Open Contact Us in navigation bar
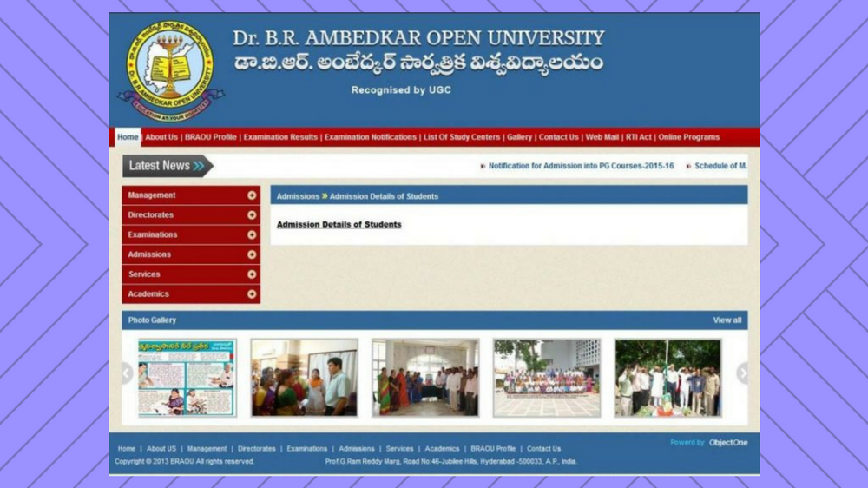The height and width of the screenshot is (488, 868). coord(558,137)
